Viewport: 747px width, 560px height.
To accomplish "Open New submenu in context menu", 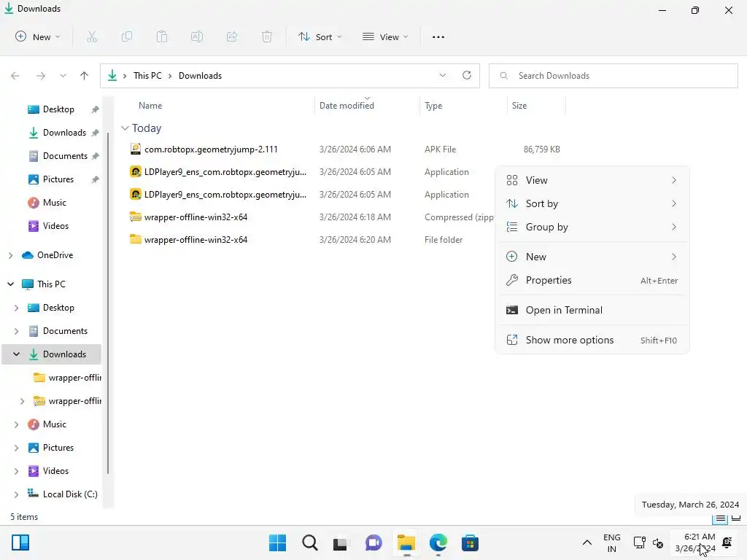I will tap(592, 257).
